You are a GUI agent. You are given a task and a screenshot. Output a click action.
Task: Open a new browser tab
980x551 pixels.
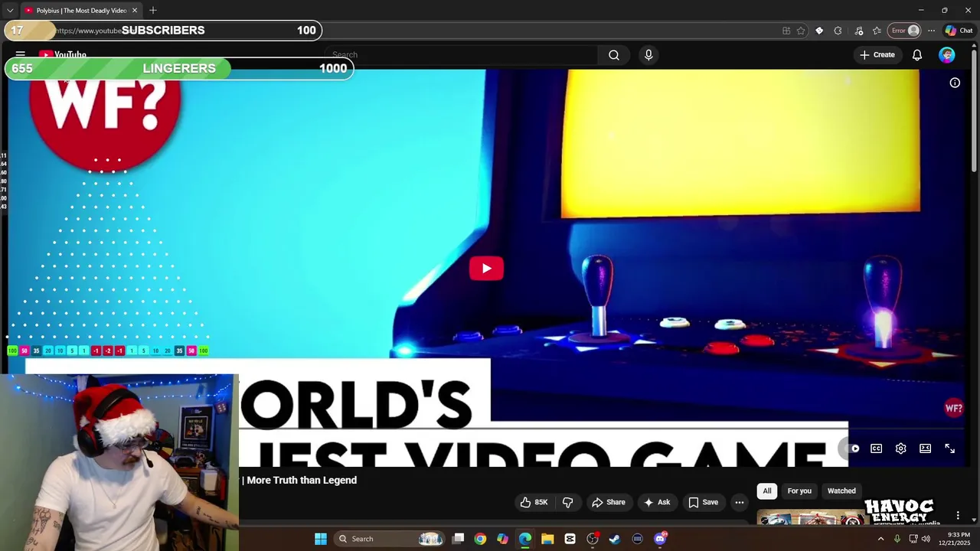point(153,11)
